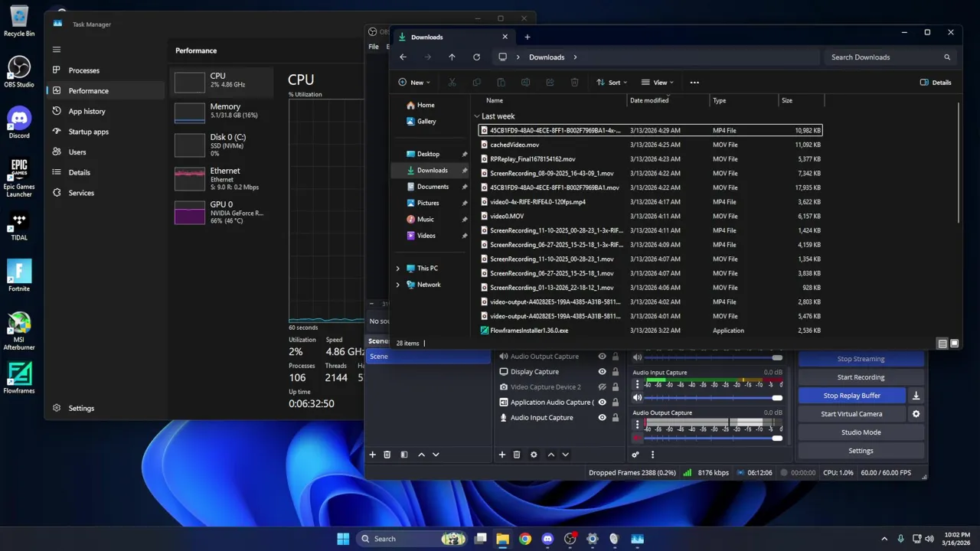Expand the breadcrumb chevron before Downloads
The width and height of the screenshot is (980, 551).
[518, 57]
